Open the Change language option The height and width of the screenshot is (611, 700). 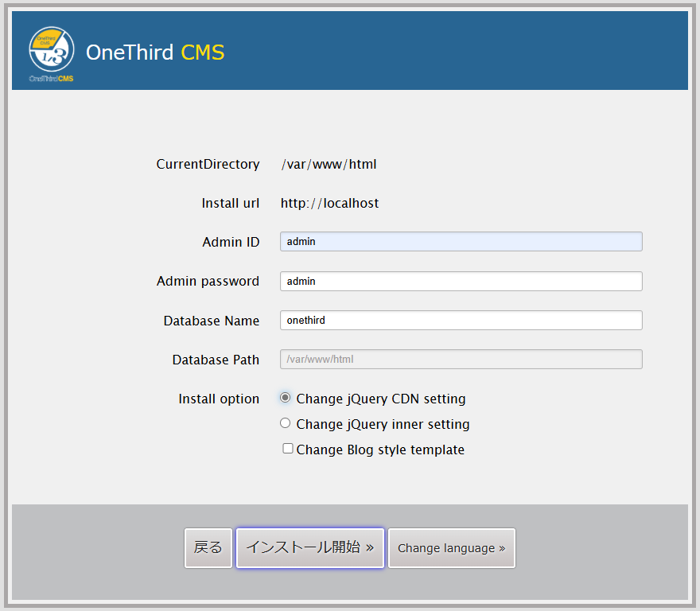click(x=451, y=548)
